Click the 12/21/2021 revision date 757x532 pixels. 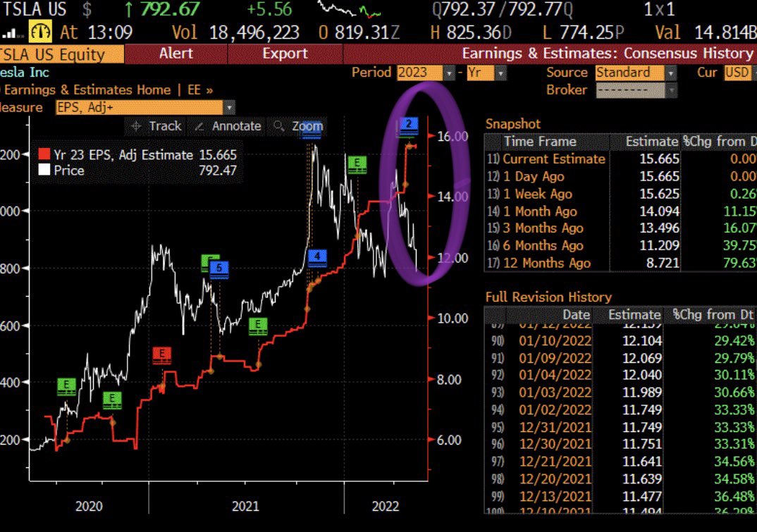555,462
